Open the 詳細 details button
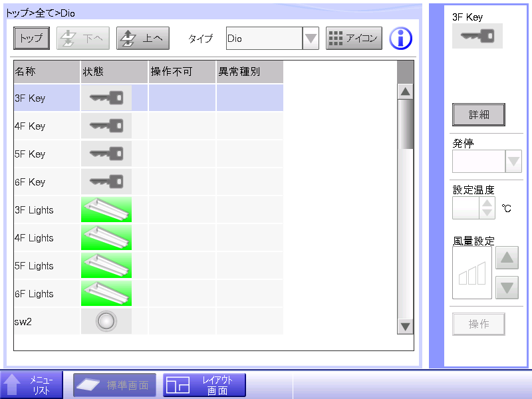The height and width of the screenshot is (399, 532). (x=478, y=114)
